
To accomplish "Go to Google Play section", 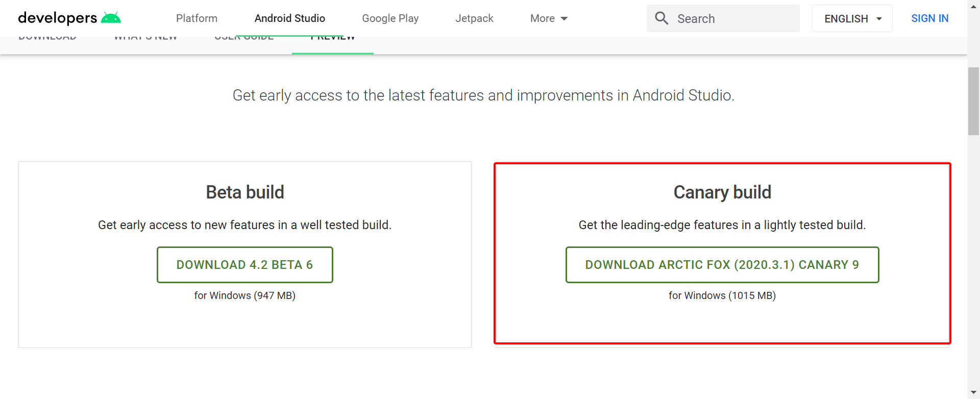I will 390,18.
